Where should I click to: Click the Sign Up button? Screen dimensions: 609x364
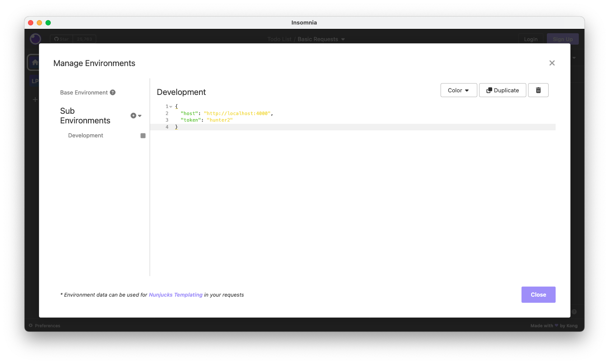[x=563, y=39]
